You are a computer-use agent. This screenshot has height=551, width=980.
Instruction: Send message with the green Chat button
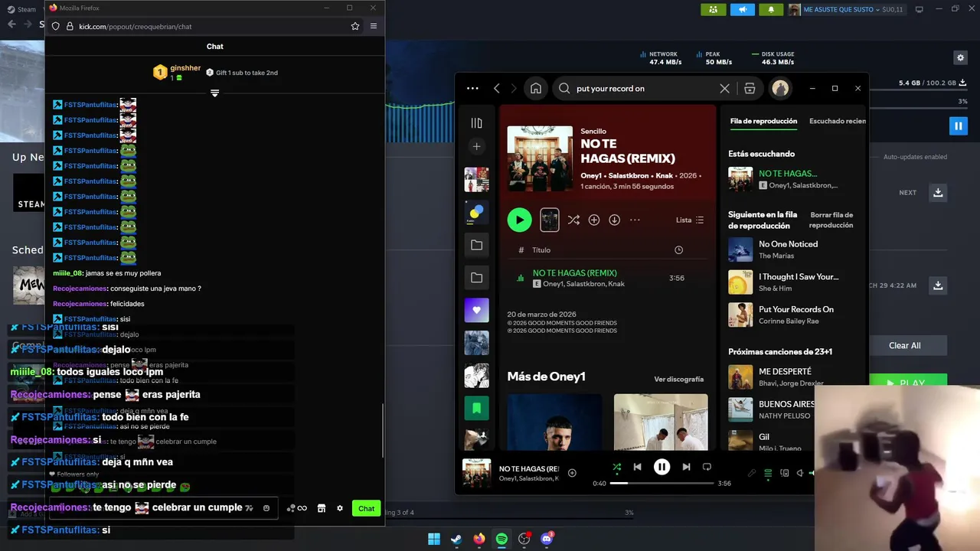pyautogui.click(x=367, y=508)
